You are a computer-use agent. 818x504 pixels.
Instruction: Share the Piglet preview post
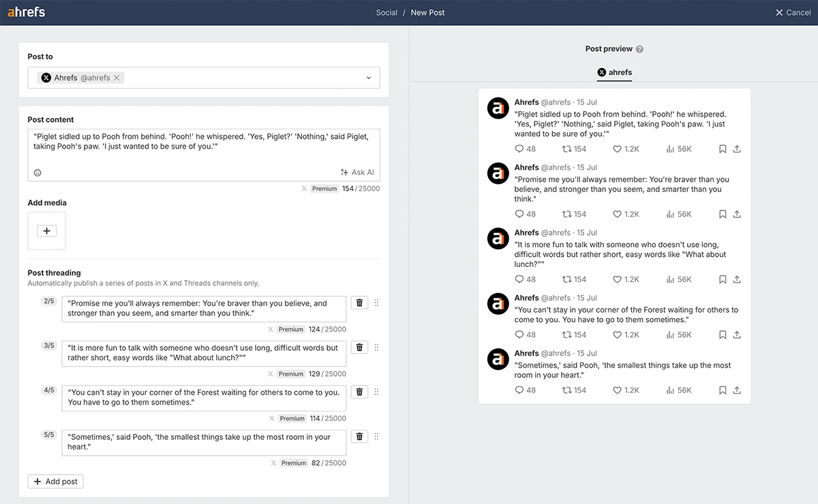737,149
